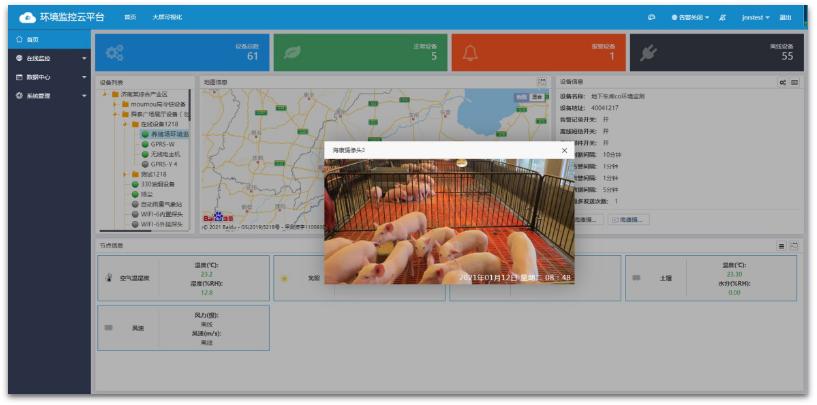The width and height of the screenshot is (817, 405).
Task: Click the cloud logo in the header
Action: (x=27, y=18)
